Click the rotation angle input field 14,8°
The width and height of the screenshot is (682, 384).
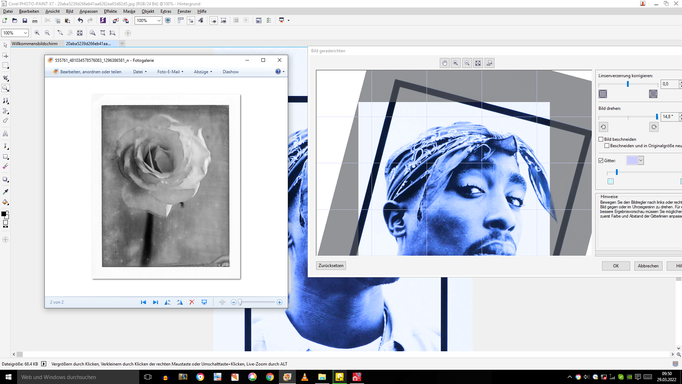click(x=669, y=117)
